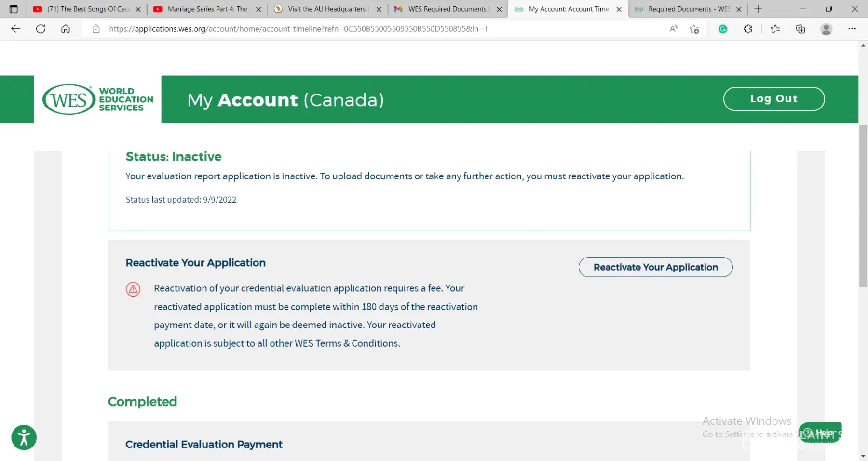Go to browser home page
The height and width of the screenshot is (461, 868).
pyautogui.click(x=66, y=29)
